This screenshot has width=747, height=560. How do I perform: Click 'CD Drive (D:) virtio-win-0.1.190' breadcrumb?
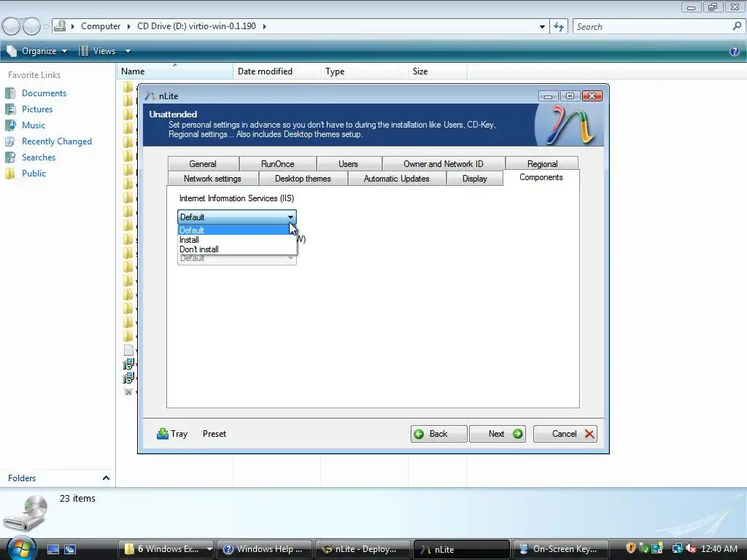(x=196, y=26)
